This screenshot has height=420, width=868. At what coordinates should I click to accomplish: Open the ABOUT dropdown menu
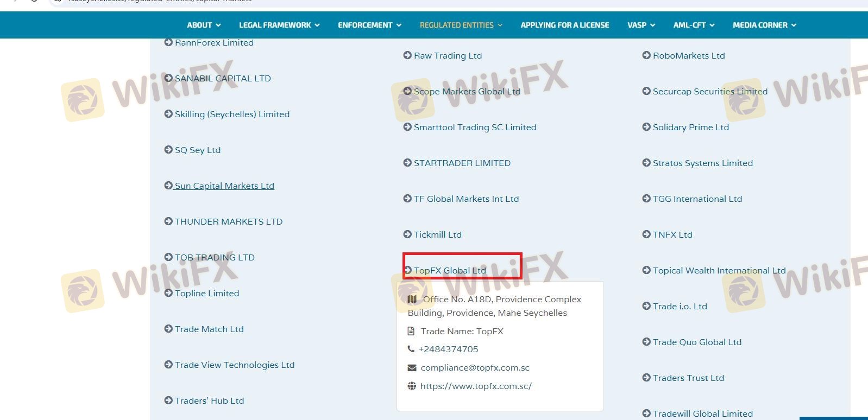pos(204,25)
